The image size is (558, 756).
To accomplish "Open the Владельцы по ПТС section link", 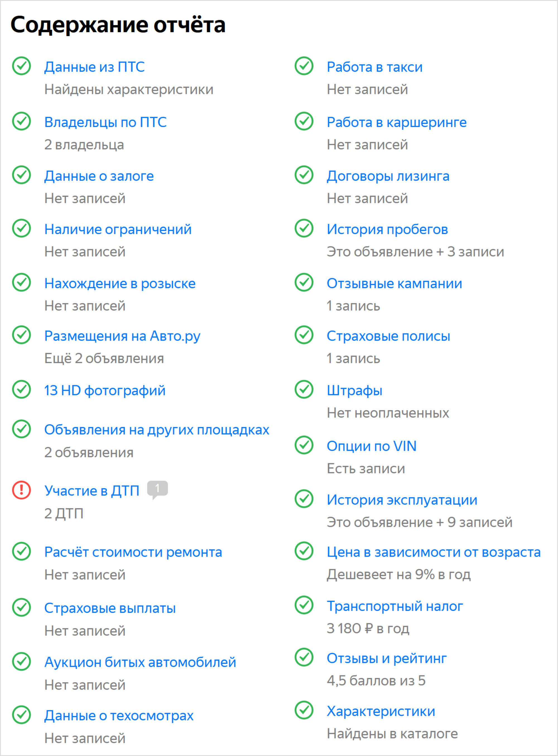I will (105, 122).
